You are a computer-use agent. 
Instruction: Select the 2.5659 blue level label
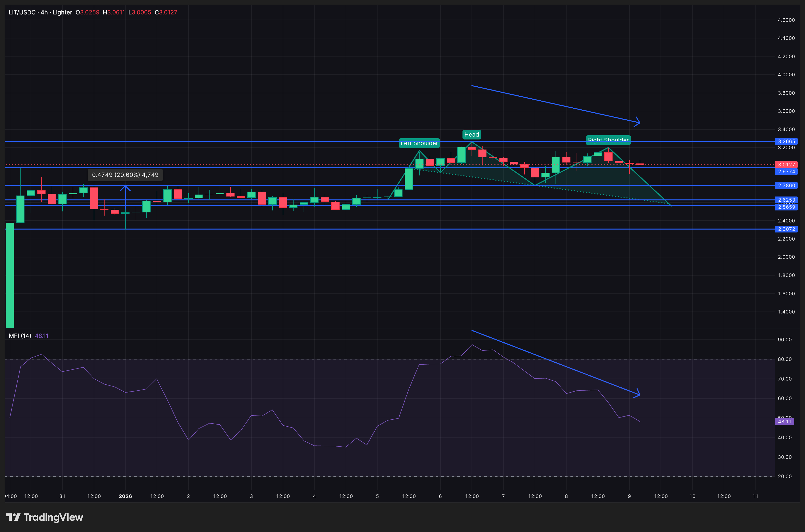[786, 207]
